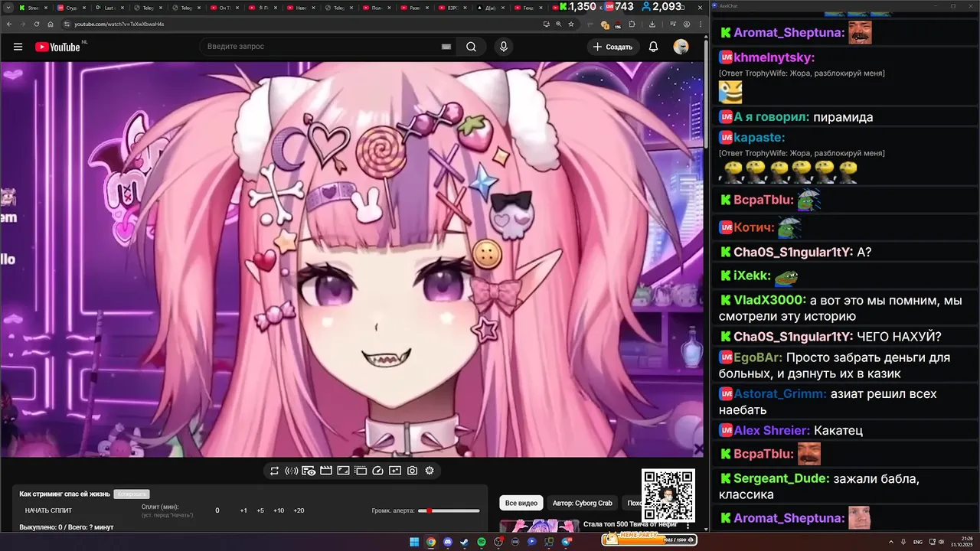Open player enhancer settings gear icon
Screen dimensions: 980x551
[x=430, y=471]
